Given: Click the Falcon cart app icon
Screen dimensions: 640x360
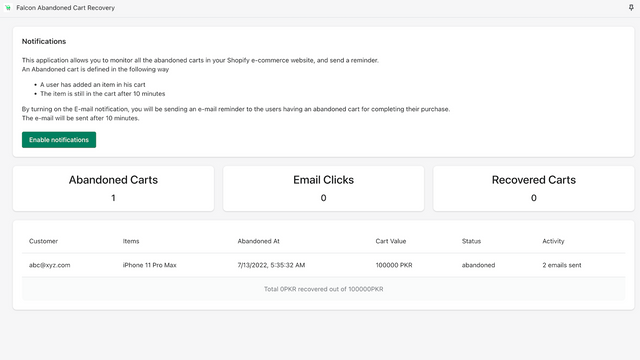Looking at the screenshot, I should point(8,8).
